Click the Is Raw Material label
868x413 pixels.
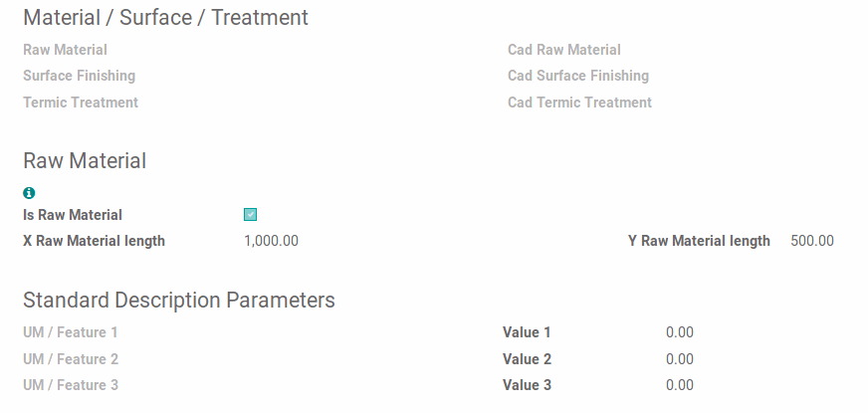(x=73, y=215)
